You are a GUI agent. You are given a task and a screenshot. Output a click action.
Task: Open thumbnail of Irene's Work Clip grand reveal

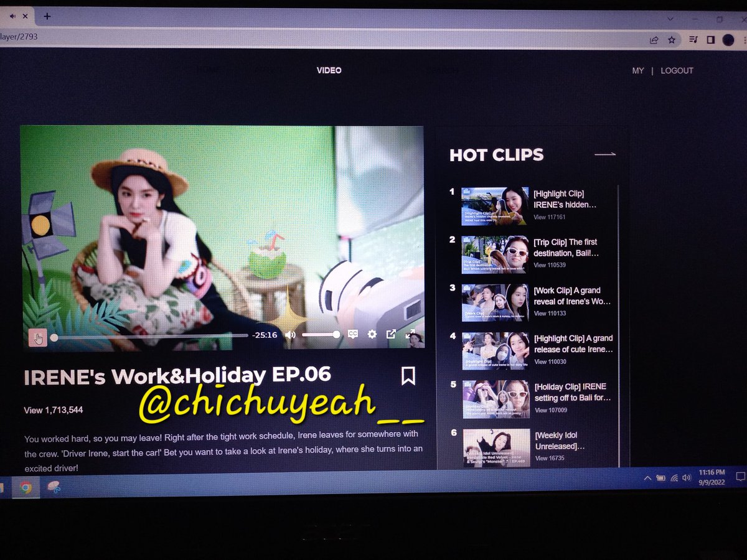(x=495, y=302)
